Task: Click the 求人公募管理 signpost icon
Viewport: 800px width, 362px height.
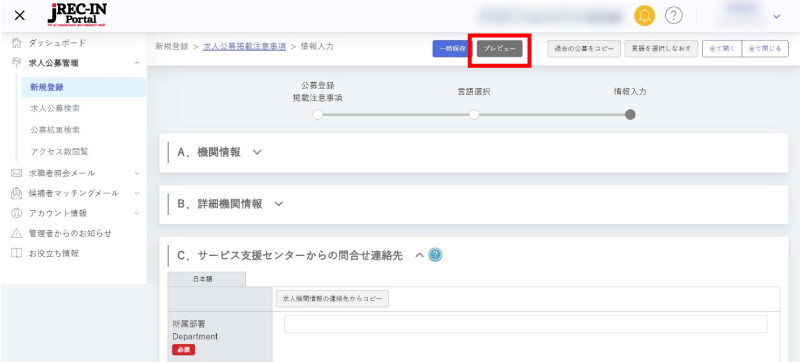Action: 16,63
